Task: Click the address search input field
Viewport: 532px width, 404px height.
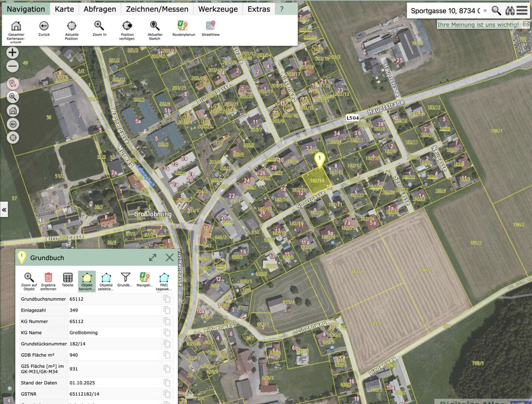Action: [445, 11]
